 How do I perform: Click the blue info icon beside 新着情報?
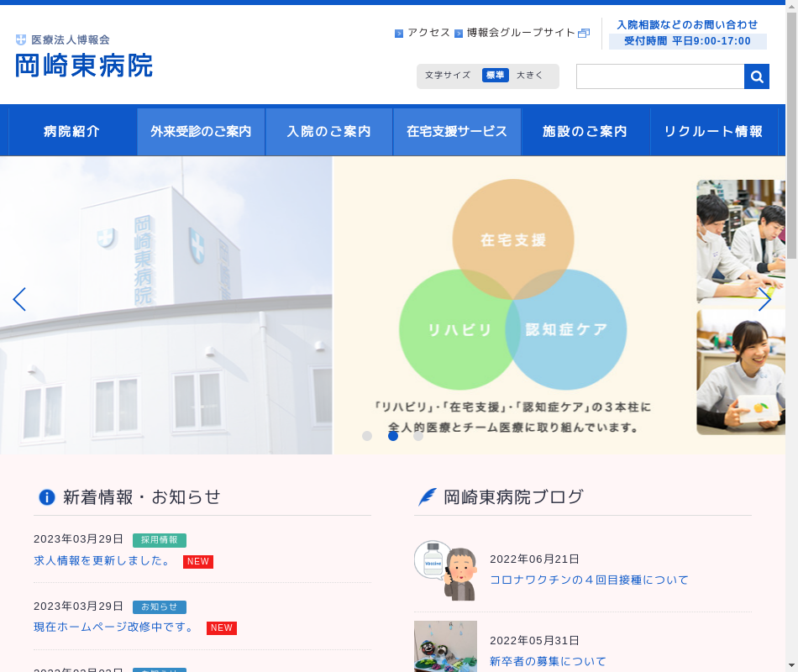pos(47,497)
